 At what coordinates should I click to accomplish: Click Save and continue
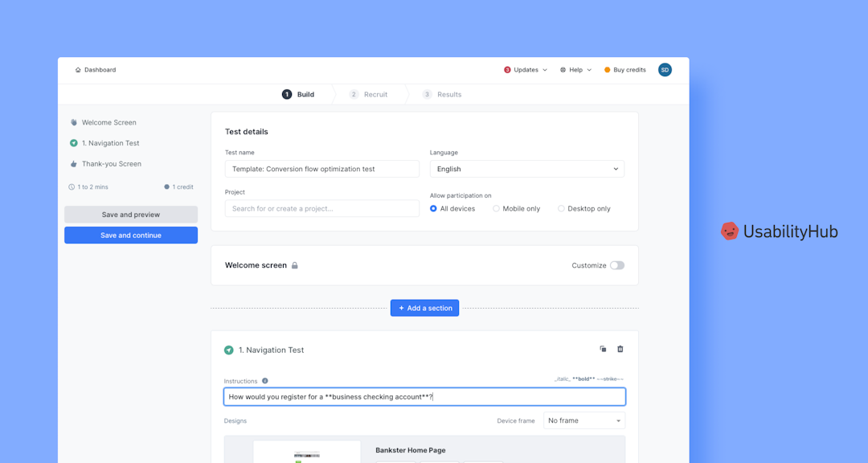pos(130,235)
